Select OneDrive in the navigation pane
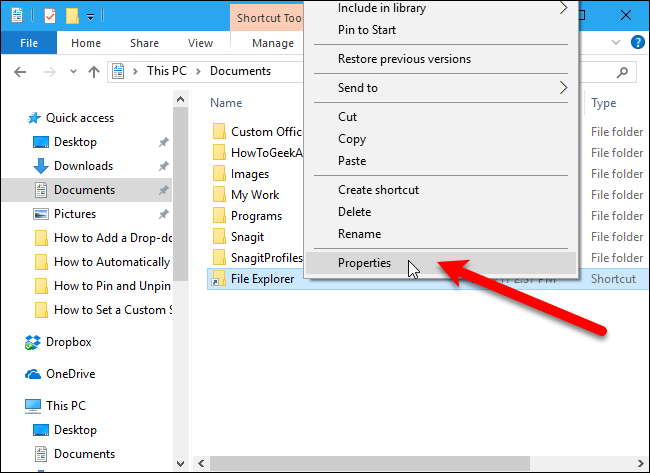Viewport: 650px width, 473px height. [70, 374]
